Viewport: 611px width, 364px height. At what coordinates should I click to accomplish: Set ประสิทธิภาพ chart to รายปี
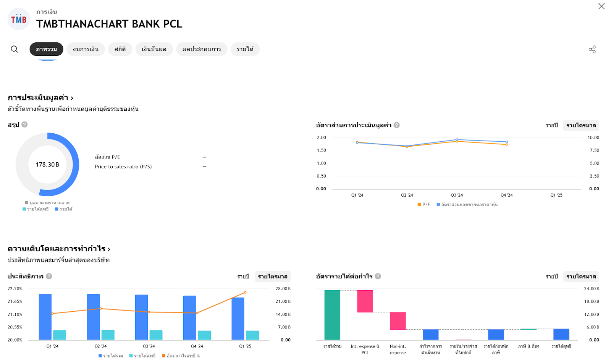click(243, 277)
